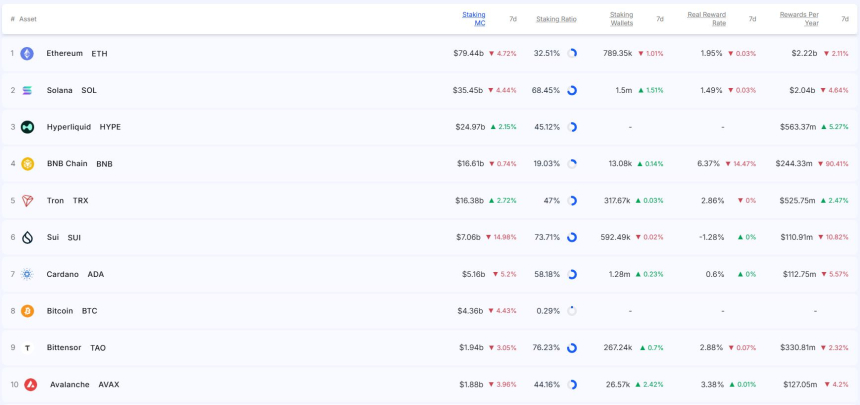
Task: Open the Bittensor asset name
Action: [x=64, y=348]
